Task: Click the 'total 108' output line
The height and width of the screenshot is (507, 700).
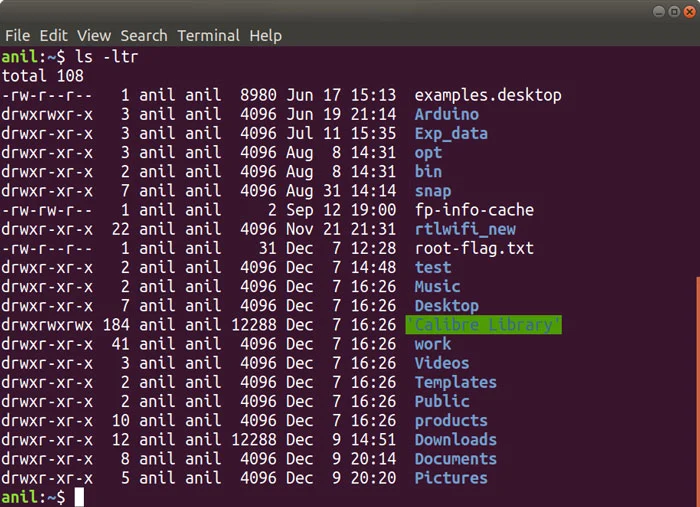Action: coord(43,76)
